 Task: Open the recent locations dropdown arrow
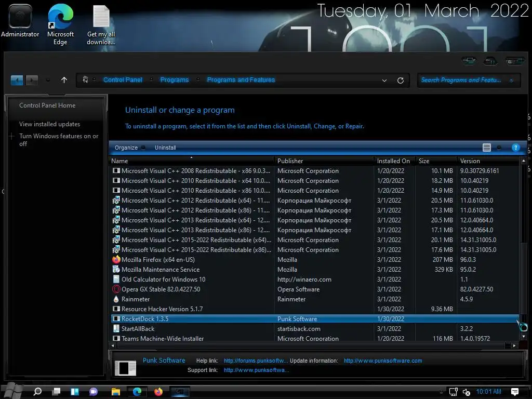(48, 80)
